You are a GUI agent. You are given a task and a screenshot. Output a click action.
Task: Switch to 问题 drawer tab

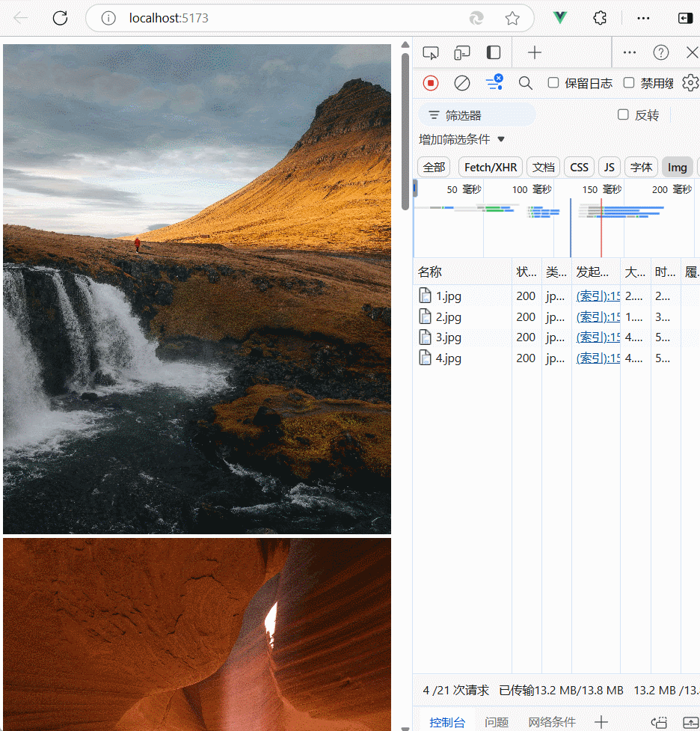(x=497, y=722)
